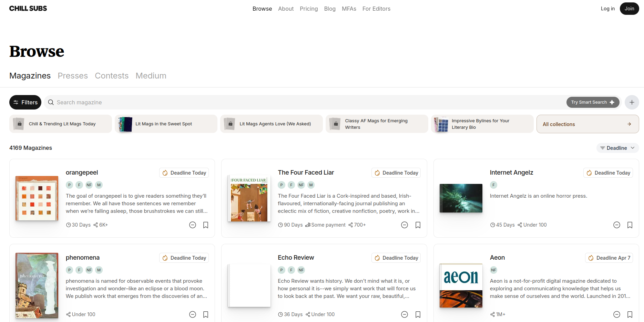The height and width of the screenshot is (322, 644).
Task: Open Impressive Bylines for Your Literary Bio
Action: (482, 124)
